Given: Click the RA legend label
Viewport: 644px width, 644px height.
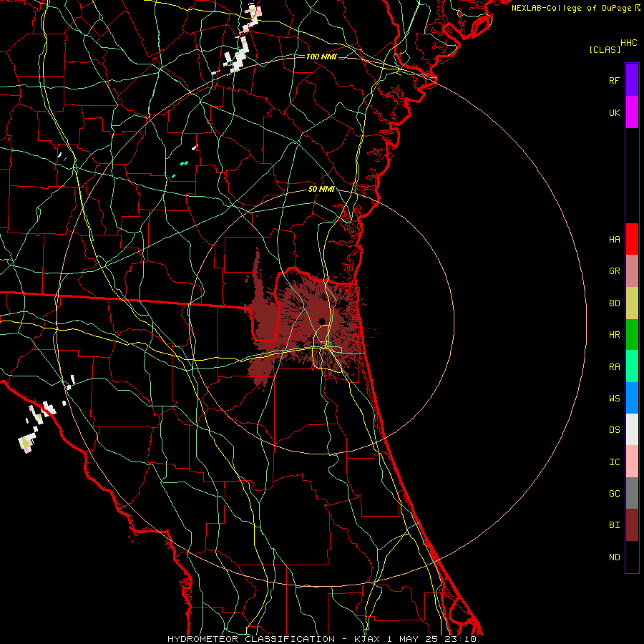Looking at the screenshot, I should pyautogui.click(x=615, y=367).
